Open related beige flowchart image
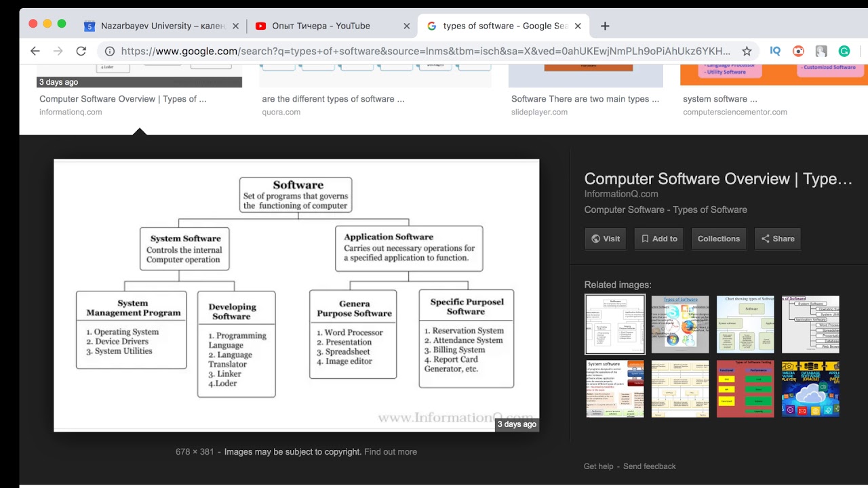Image resolution: width=868 pixels, height=488 pixels. point(680,389)
